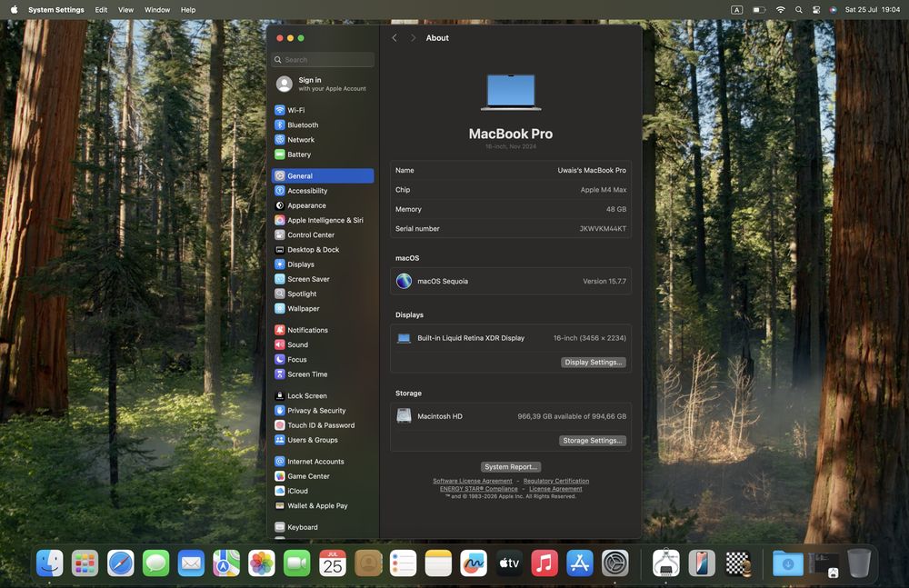Open Control Center settings
Viewport: 909px width, 588px height.
point(323,234)
